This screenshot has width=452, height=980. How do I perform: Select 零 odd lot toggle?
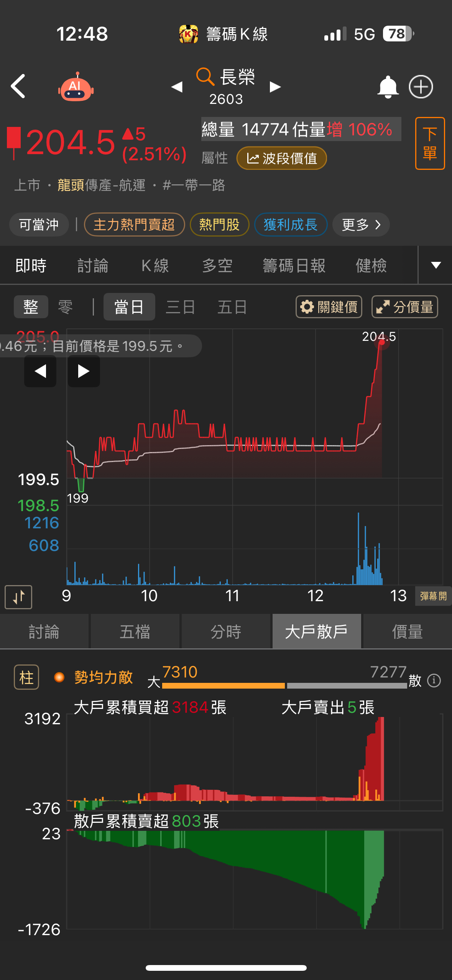pos(65,307)
